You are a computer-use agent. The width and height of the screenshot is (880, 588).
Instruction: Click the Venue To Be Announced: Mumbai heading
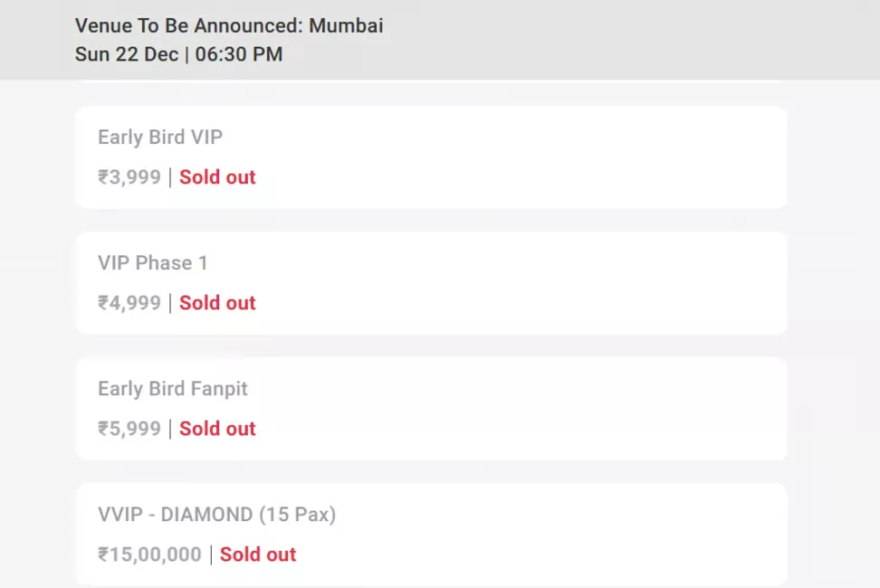pos(229,25)
